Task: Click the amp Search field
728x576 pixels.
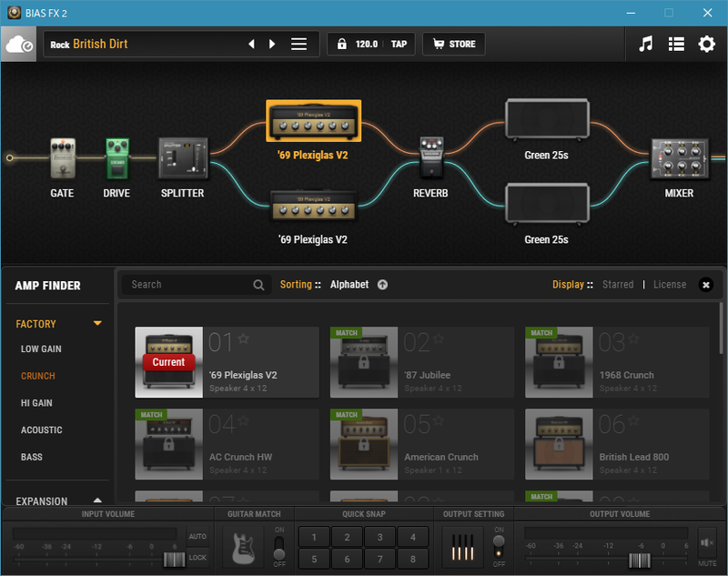Action: click(197, 285)
